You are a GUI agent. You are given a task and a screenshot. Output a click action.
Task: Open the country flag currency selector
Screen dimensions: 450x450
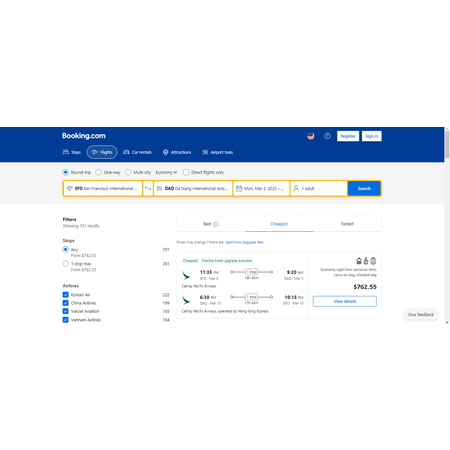311,136
